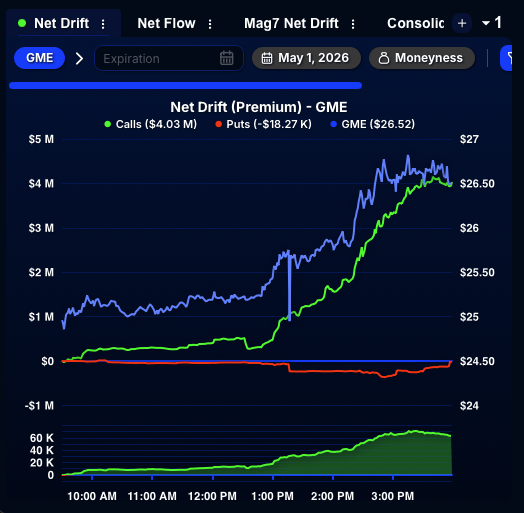This screenshot has width=524, height=513.
Task: Click the 3:00 PM time axis label
Action: 393,496
